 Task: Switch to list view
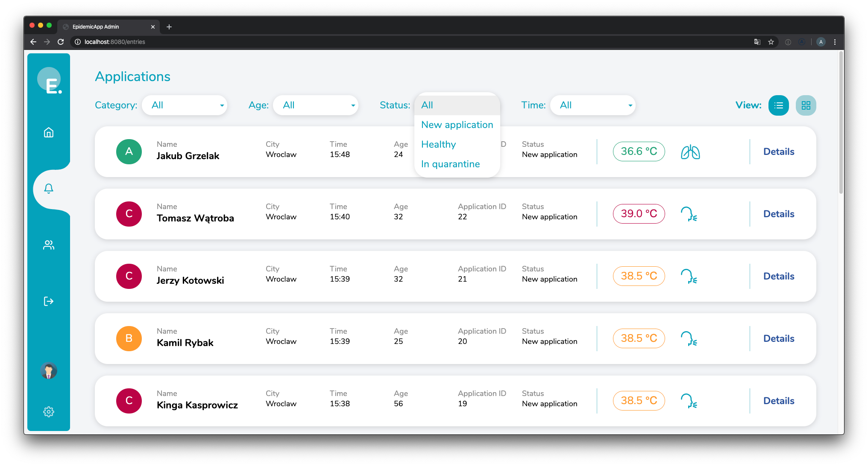[x=779, y=105]
